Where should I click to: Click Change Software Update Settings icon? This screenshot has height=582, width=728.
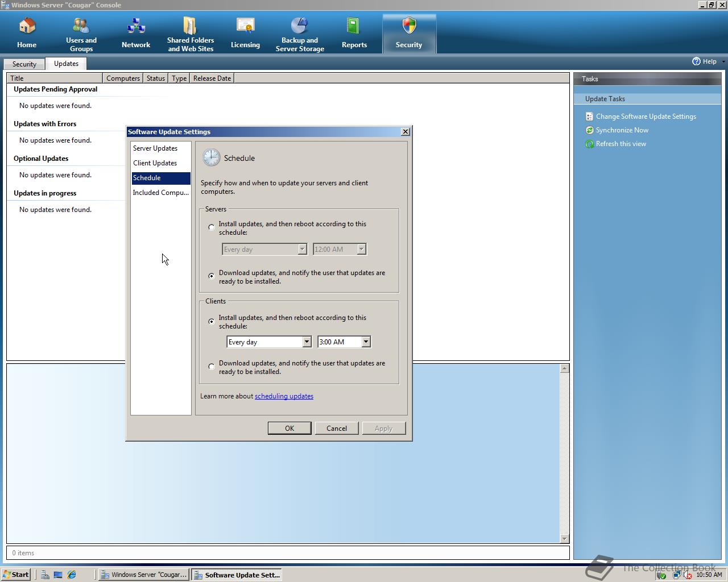click(x=589, y=117)
